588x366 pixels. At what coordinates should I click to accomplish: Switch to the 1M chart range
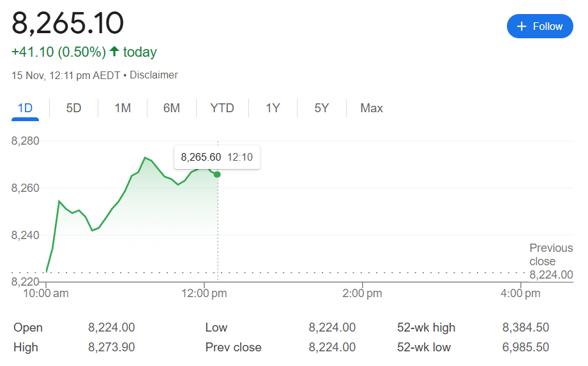coord(123,108)
